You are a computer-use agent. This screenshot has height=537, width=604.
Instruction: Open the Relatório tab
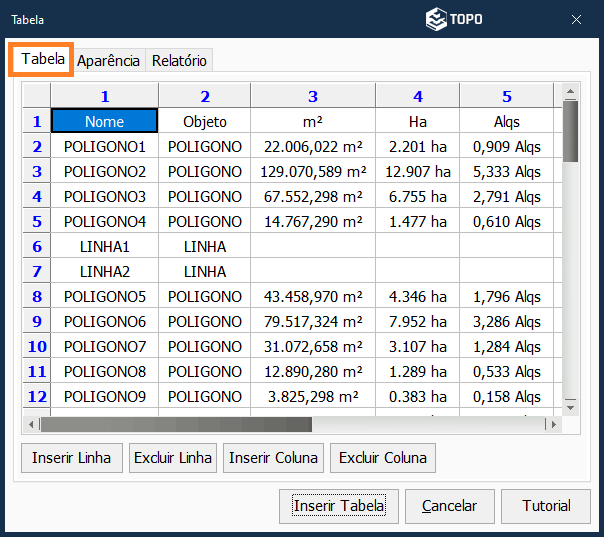(x=179, y=61)
